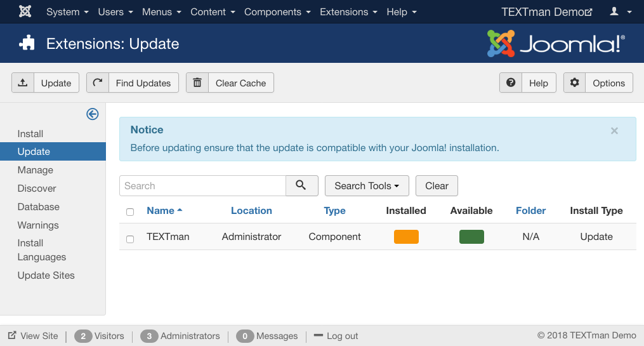Select Manage in the sidebar
Screen dimensions: 644x346
[36, 170]
